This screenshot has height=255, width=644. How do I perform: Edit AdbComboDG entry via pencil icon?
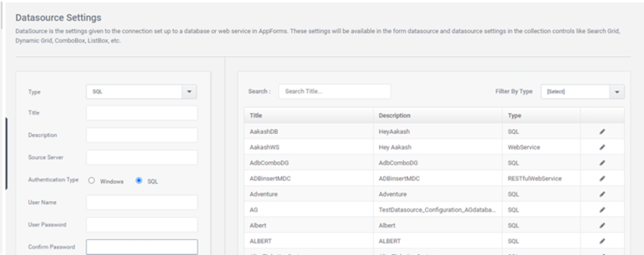coord(602,163)
